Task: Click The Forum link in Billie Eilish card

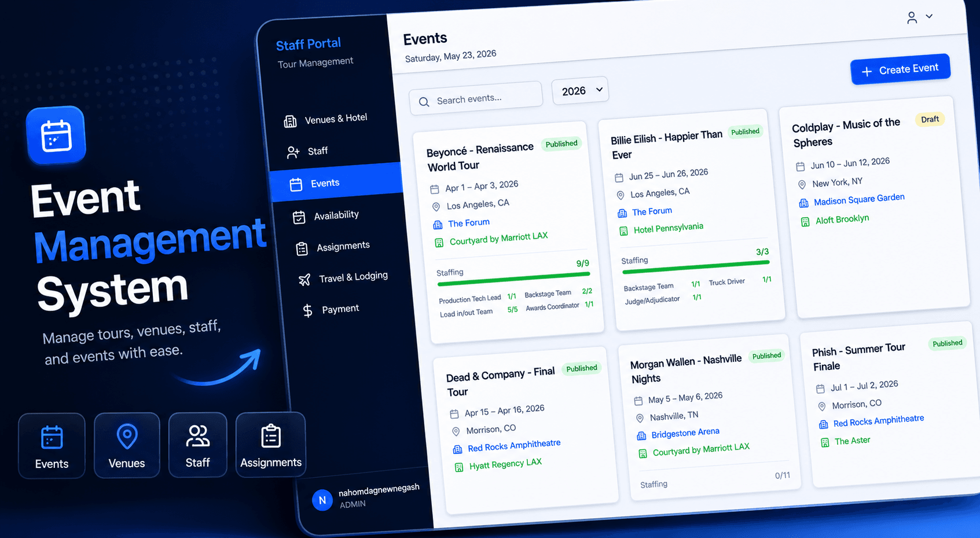Action: 652,211
